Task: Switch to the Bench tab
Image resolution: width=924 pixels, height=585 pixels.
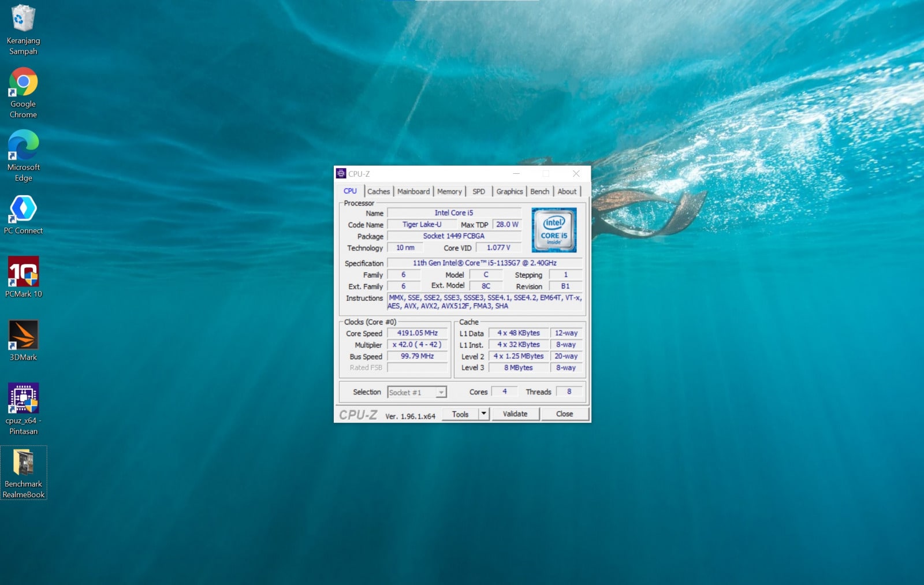Action: [539, 192]
